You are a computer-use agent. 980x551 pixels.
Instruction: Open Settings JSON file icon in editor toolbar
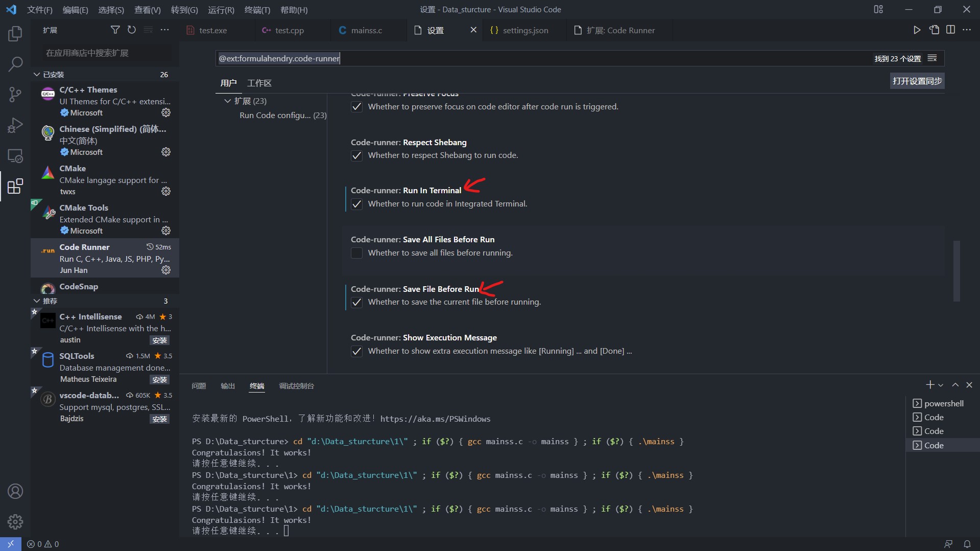pos(934,30)
